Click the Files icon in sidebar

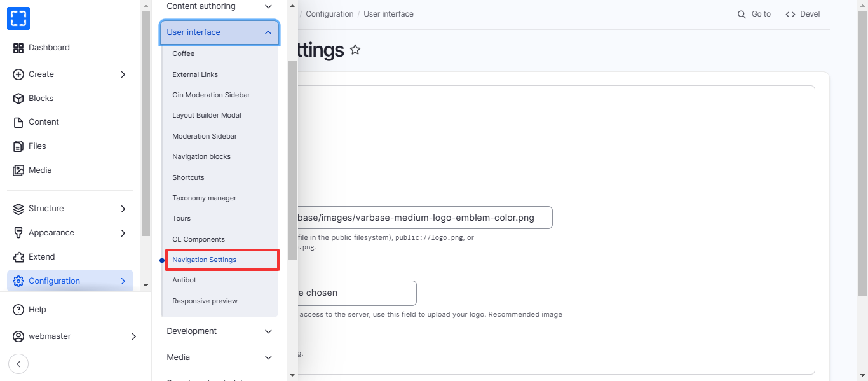[18, 146]
